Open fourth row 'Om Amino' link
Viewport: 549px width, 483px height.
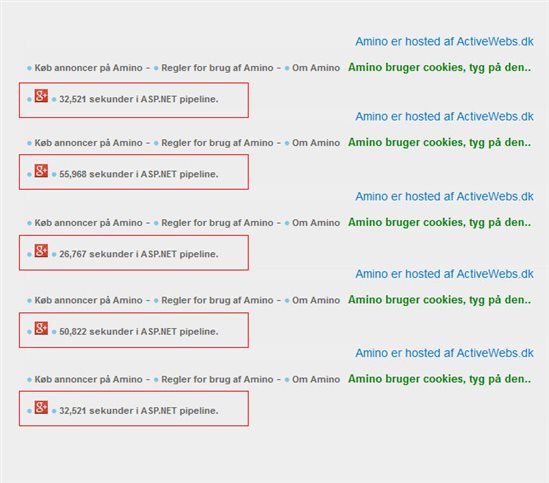click(316, 300)
